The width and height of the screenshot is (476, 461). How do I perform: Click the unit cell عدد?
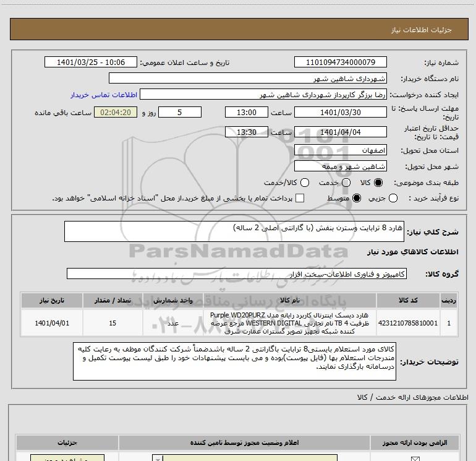click(172, 323)
